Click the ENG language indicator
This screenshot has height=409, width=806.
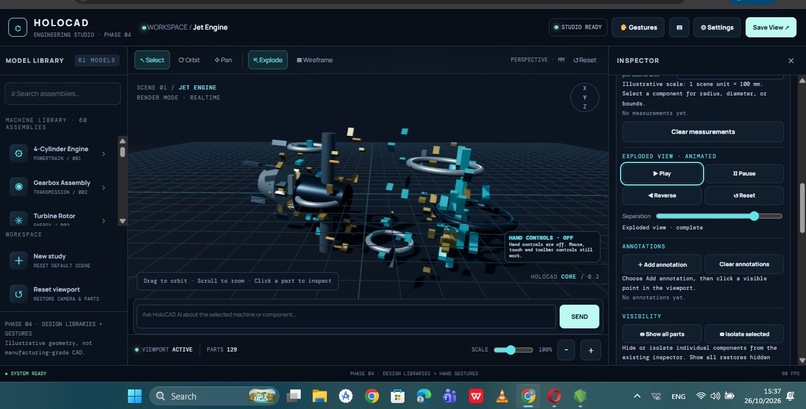pos(678,396)
